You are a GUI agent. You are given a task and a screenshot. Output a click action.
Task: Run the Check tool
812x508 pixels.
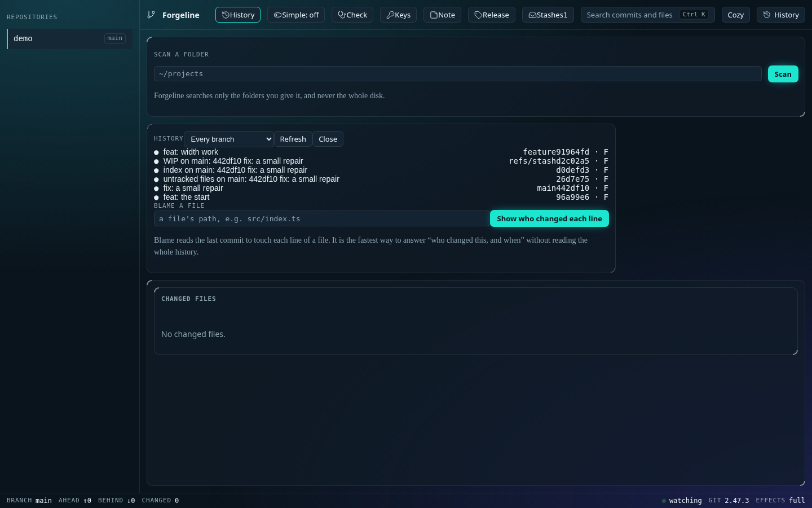pyautogui.click(x=352, y=15)
